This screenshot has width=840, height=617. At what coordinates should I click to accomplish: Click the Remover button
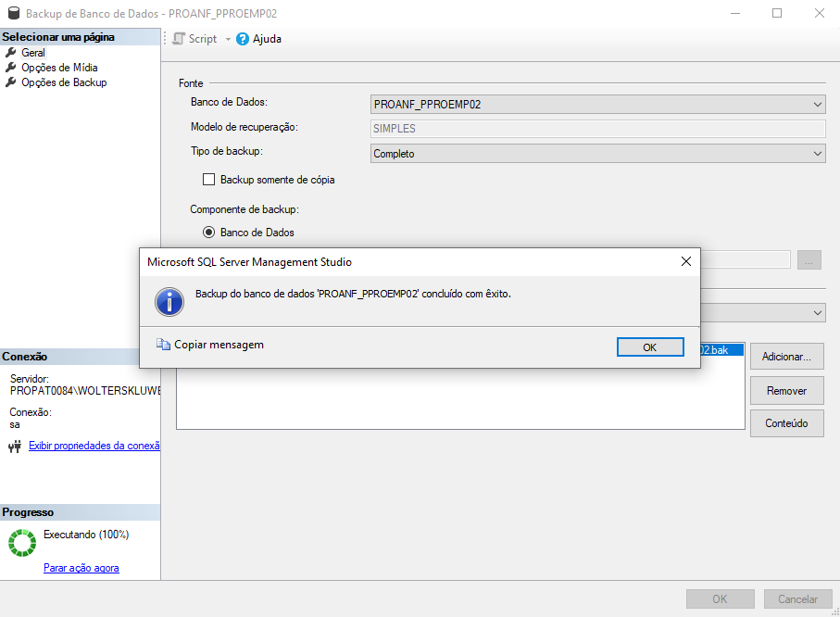click(786, 391)
